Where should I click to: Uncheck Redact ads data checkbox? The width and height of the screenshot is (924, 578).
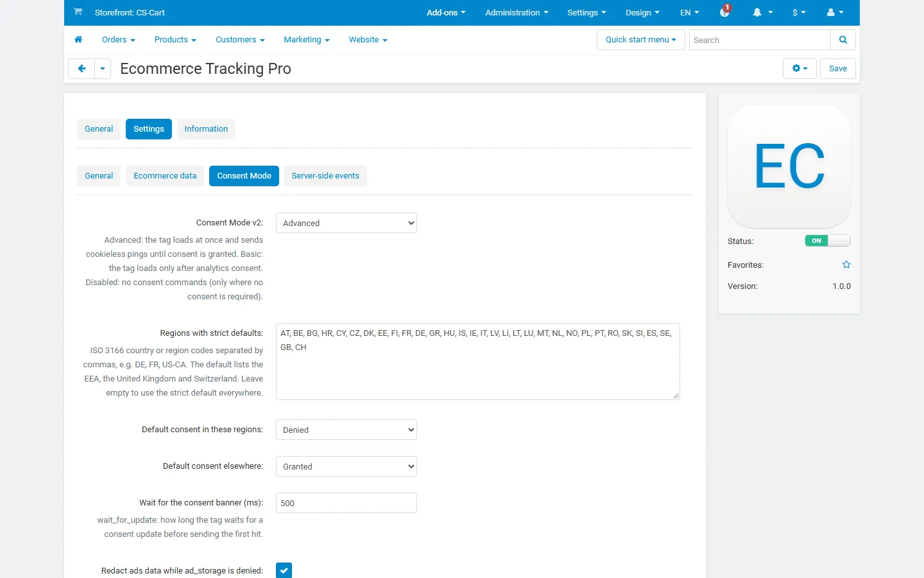[x=284, y=570]
